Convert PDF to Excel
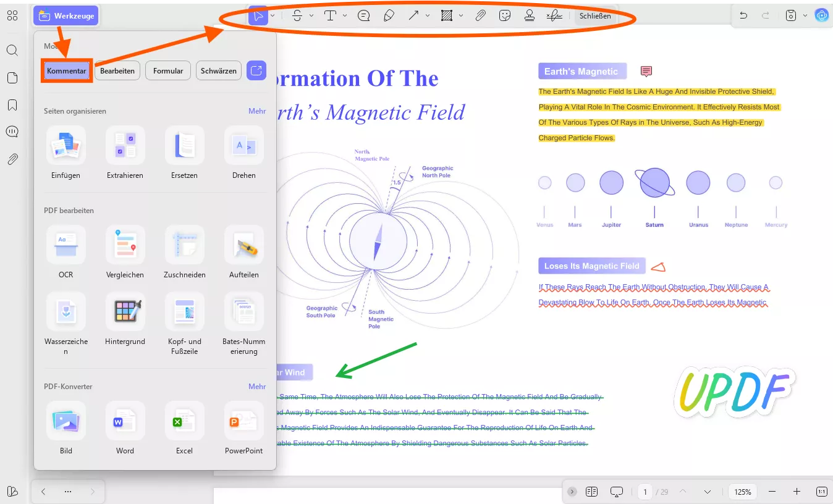This screenshot has width=833, height=504. [x=184, y=428]
